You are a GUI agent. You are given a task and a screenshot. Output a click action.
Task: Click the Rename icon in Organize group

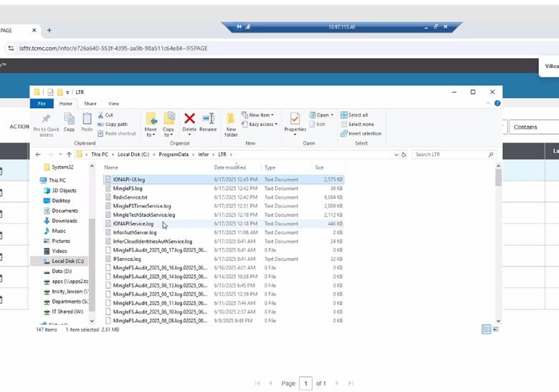(x=208, y=119)
